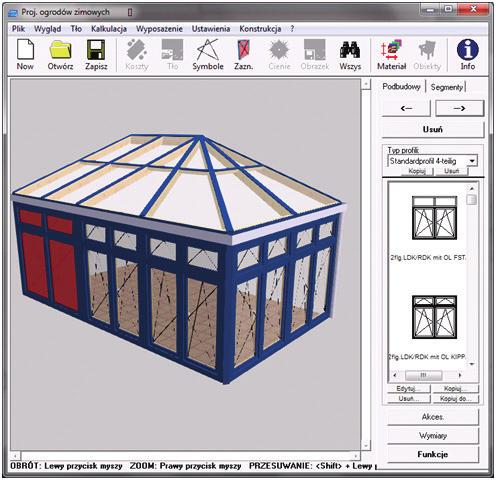Open a project with the Otwórz folder icon

(60, 54)
